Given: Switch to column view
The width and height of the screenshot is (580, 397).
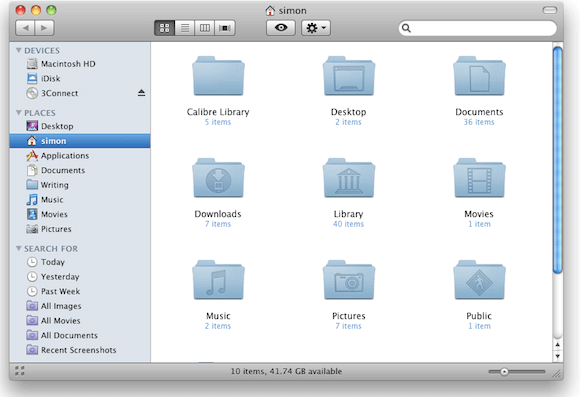Looking at the screenshot, I should (x=205, y=28).
